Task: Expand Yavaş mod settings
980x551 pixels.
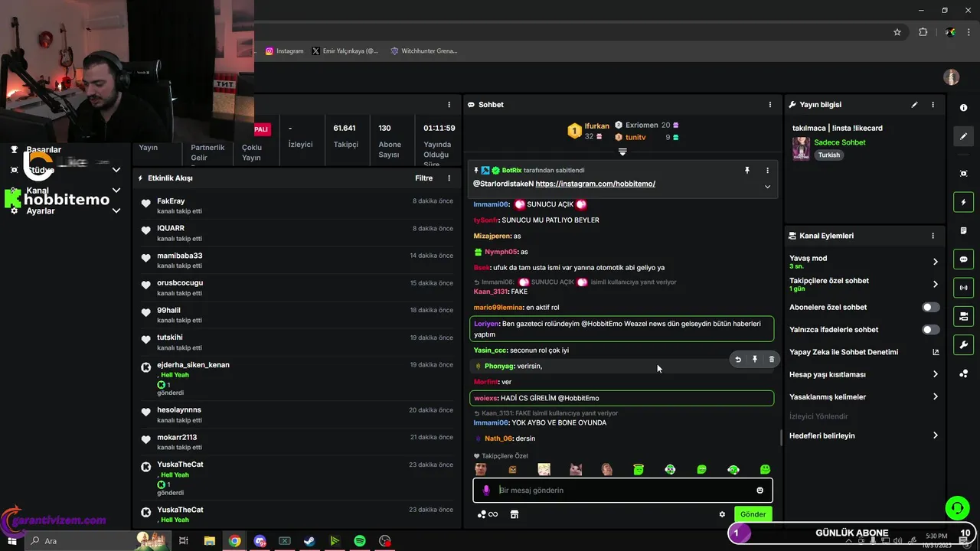Action: pos(935,262)
